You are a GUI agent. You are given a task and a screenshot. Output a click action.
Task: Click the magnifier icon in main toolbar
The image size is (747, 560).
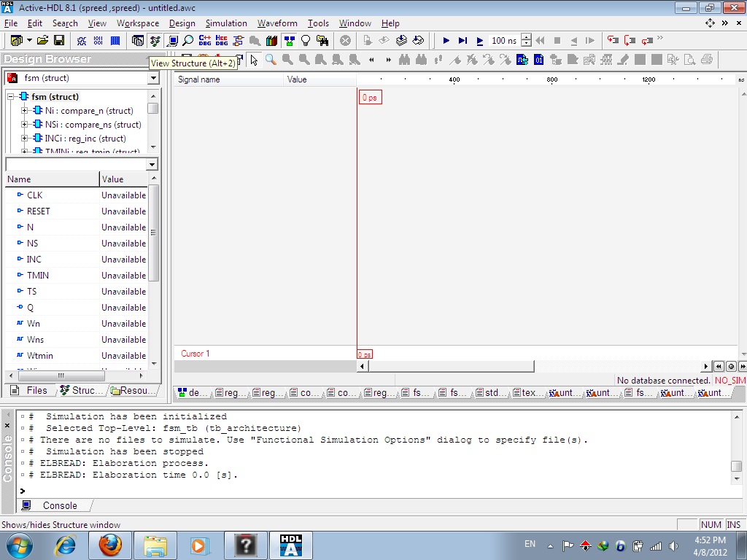coord(188,41)
